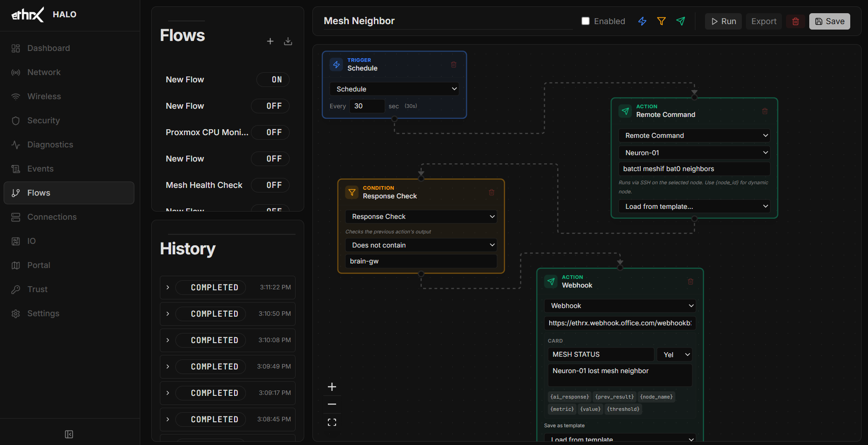Click the import flow download icon
This screenshot has width=868, height=445.
(x=288, y=41)
